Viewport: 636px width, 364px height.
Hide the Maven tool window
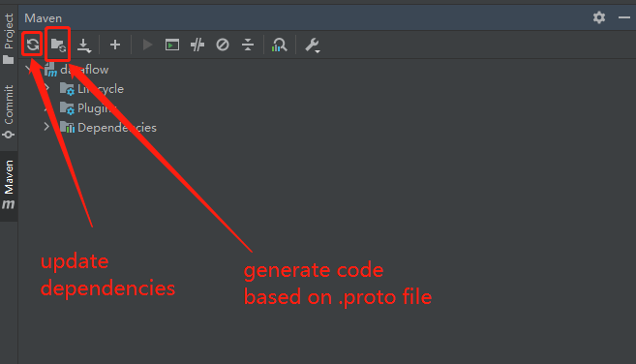point(624,17)
